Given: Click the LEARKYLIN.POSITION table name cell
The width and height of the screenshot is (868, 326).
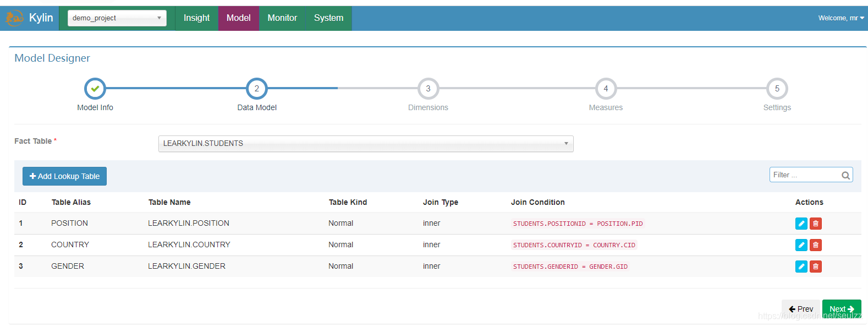Looking at the screenshot, I should (189, 223).
